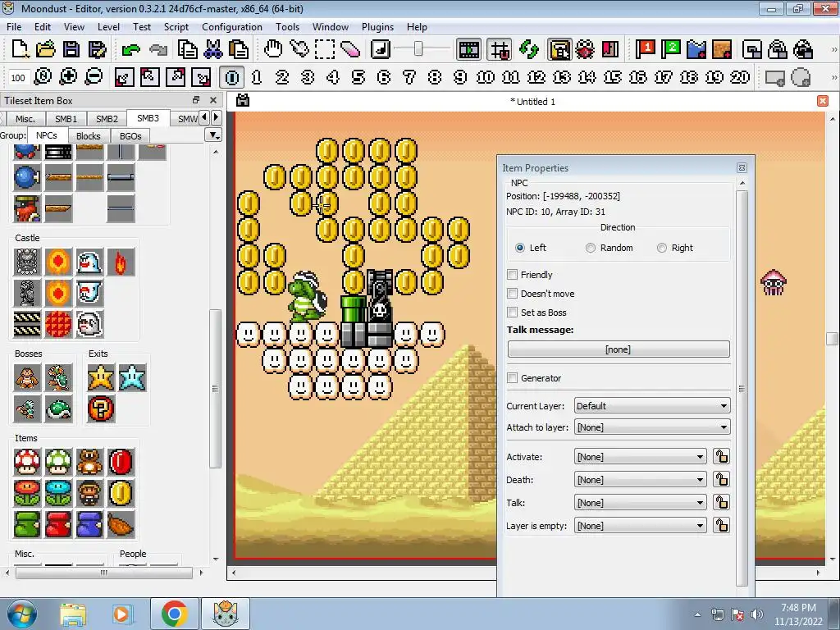Expand the Death event dropdown
The width and height of the screenshot is (840, 630).
coord(640,480)
